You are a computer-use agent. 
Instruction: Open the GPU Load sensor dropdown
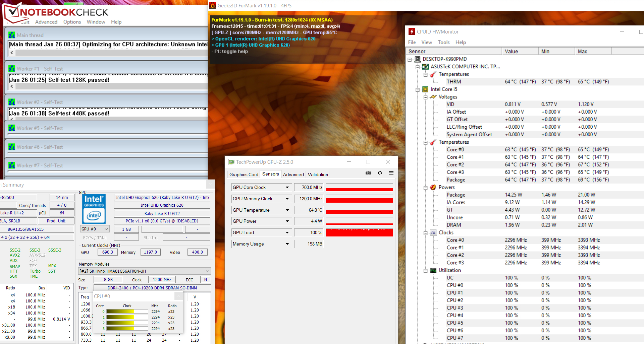(x=287, y=232)
